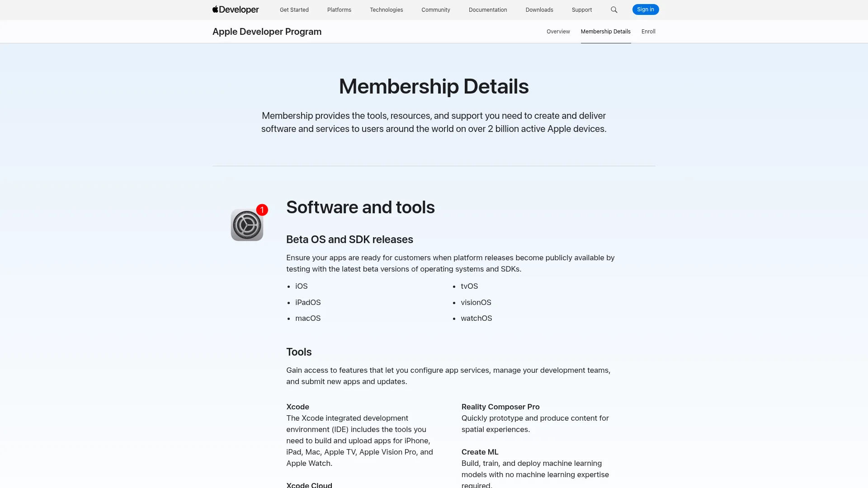Open the Enroll tab
Image resolution: width=868 pixels, height=488 pixels.
[x=648, y=32]
